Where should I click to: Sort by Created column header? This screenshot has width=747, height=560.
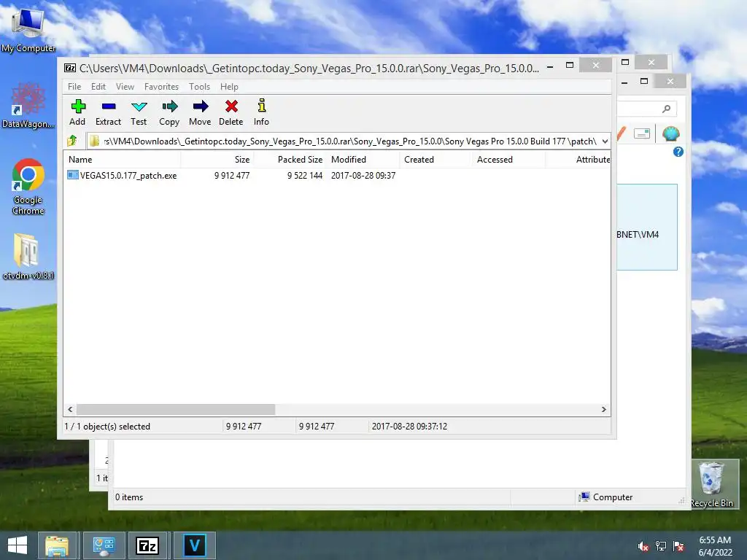click(436, 160)
